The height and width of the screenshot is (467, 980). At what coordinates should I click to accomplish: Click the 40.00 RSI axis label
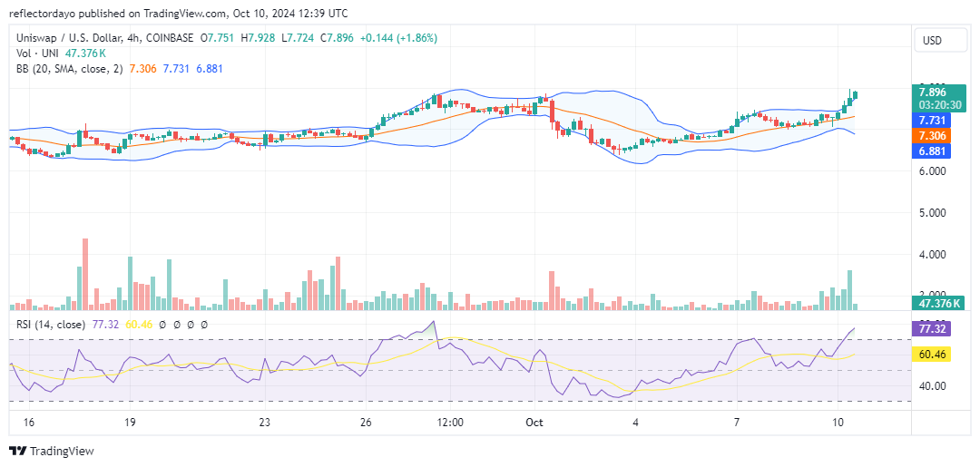coord(932,385)
